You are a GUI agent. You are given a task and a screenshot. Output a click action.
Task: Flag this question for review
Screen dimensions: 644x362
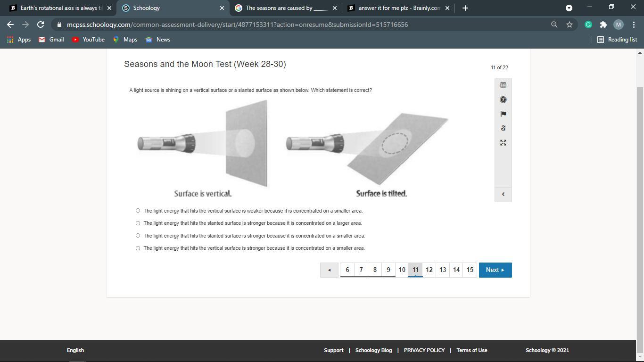coord(503,114)
